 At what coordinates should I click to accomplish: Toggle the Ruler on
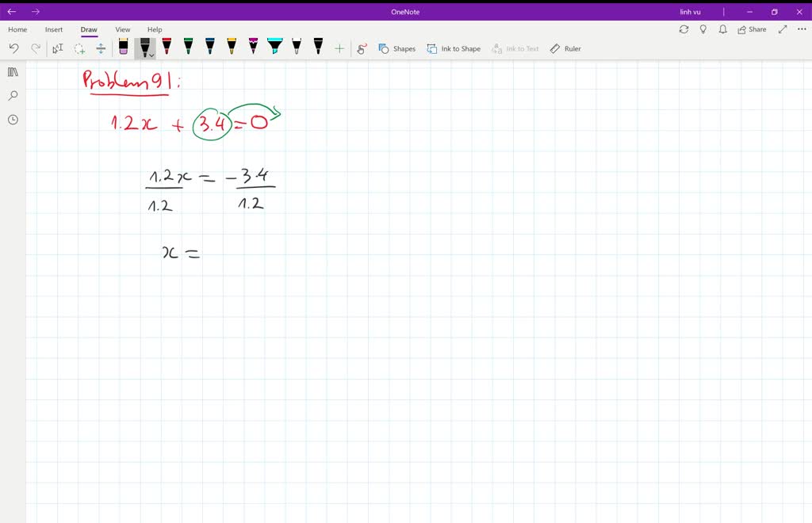pos(565,48)
